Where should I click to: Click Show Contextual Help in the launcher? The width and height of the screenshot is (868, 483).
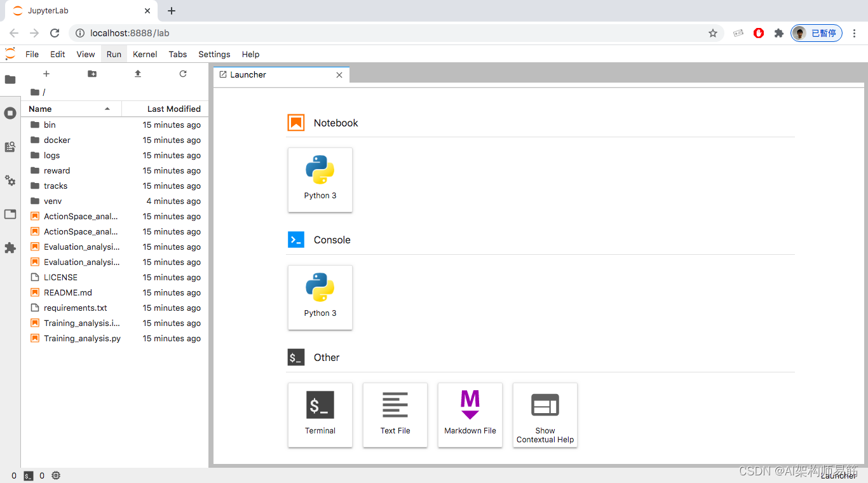(545, 415)
